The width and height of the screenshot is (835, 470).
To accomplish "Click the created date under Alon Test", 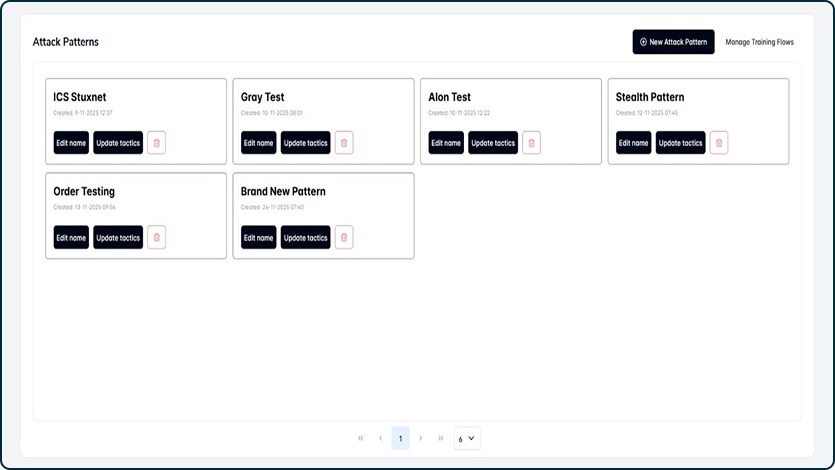I will [x=459, y=113].
